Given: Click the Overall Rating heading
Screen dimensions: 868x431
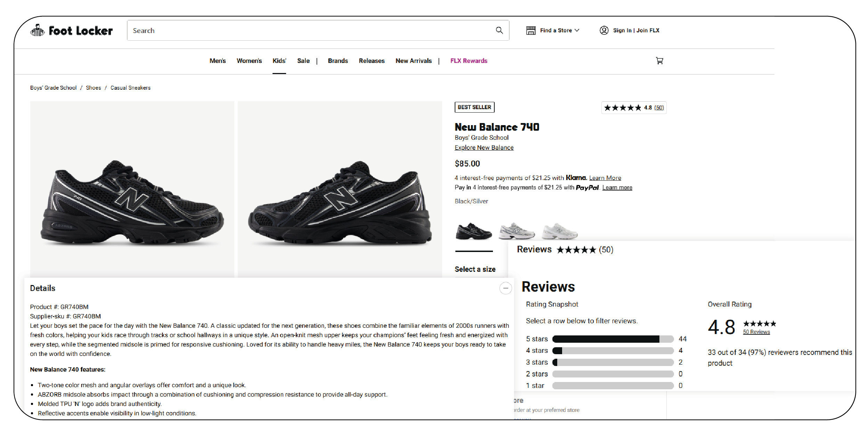Looking at the screenshot, I should [x=730, y=304].
